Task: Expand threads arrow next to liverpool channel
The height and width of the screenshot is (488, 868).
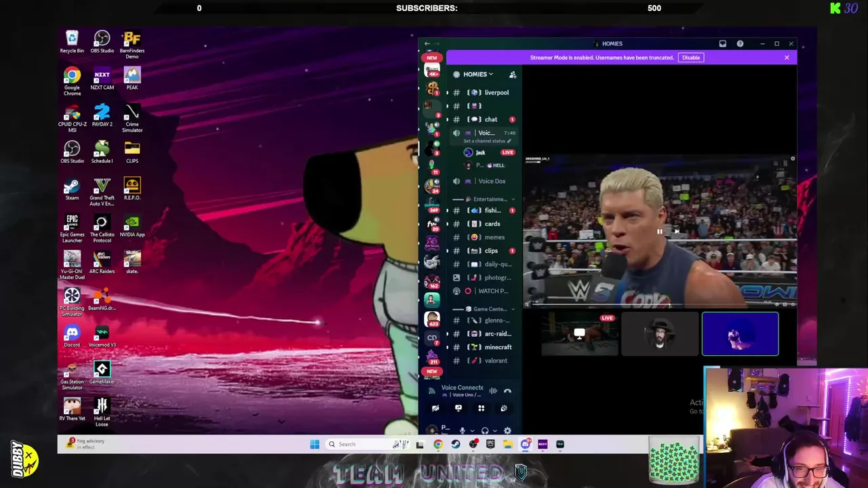Action: pyautogui.click(x=447, y=93)
